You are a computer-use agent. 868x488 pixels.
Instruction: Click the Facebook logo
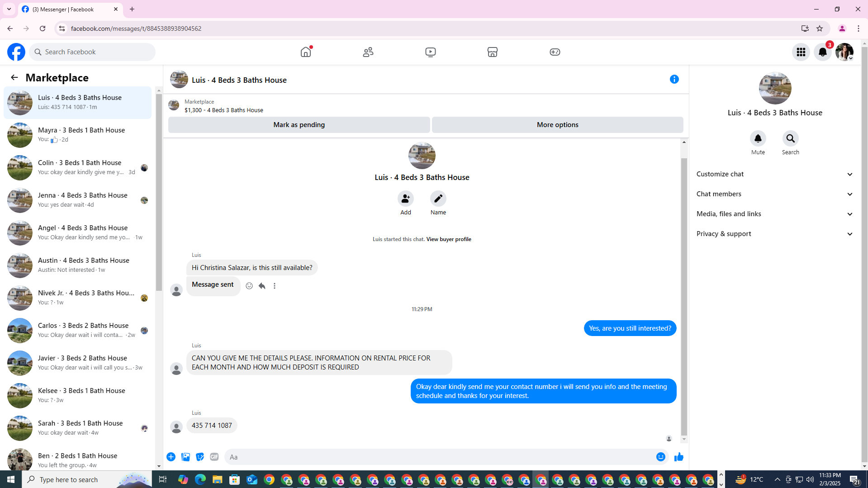16,52
